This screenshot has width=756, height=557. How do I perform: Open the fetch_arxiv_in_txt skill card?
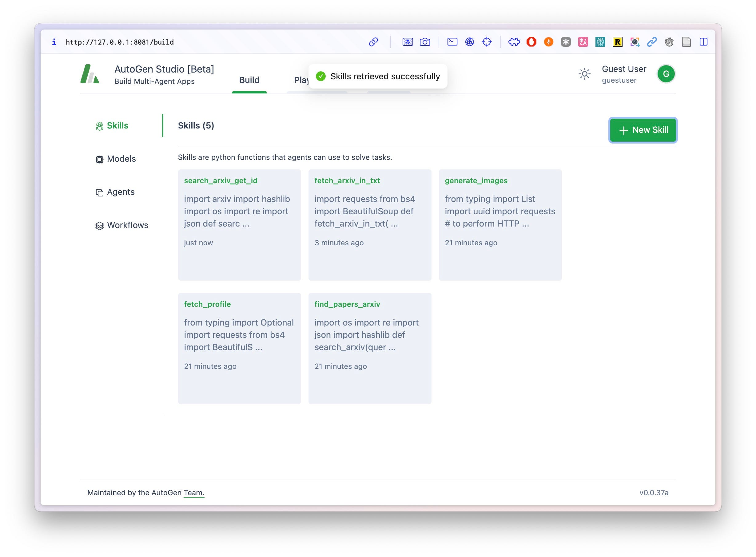point(370,225)
